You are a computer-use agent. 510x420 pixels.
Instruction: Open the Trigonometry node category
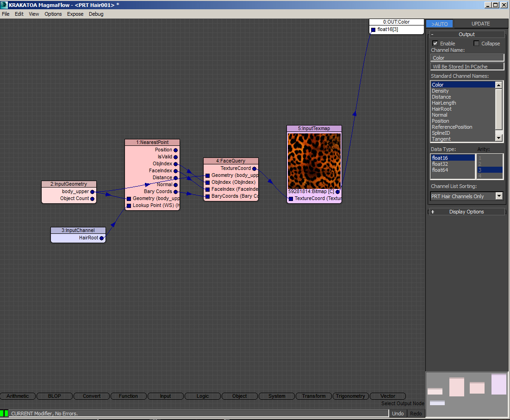[x=351, y=396]
